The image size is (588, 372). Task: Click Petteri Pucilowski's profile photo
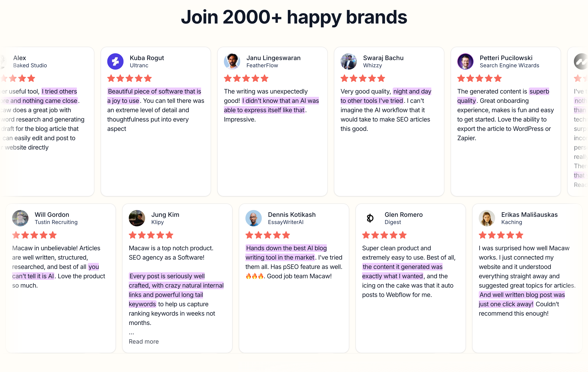tap(465, 61)
